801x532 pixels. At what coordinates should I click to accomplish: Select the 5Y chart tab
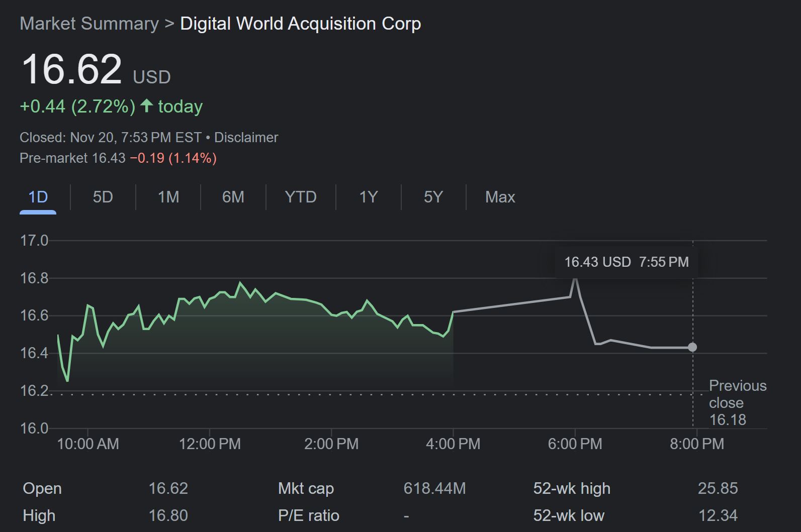(x=433, y=197)
